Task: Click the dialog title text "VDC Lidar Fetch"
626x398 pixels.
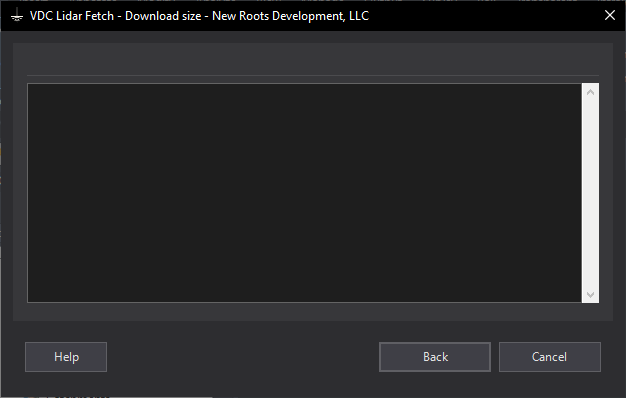Action: 72,16
